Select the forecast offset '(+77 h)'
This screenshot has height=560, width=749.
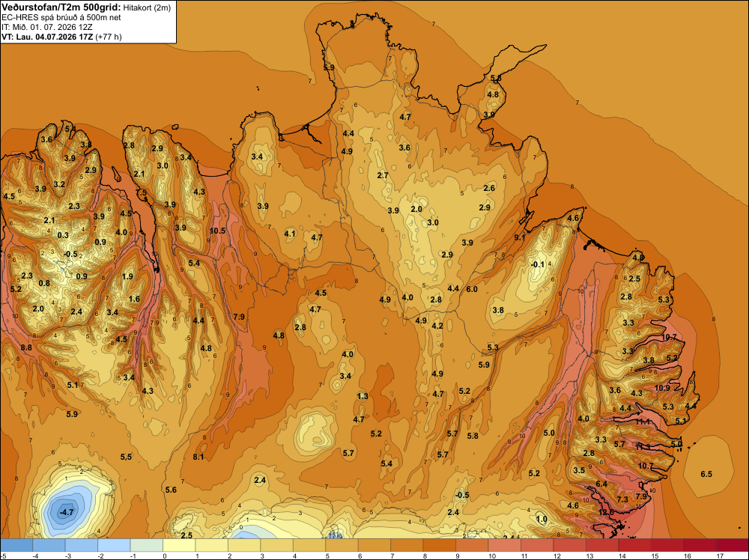(x=109, y=37)
